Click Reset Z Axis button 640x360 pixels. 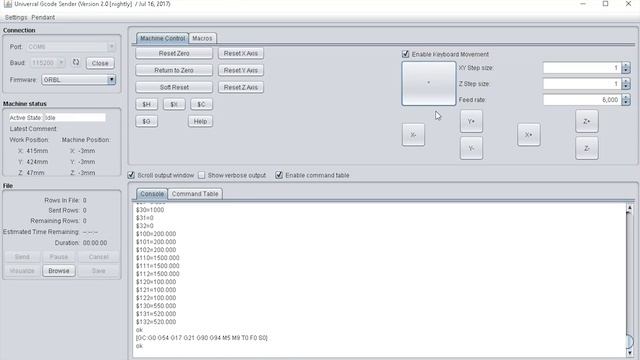[x=241, y=87]
